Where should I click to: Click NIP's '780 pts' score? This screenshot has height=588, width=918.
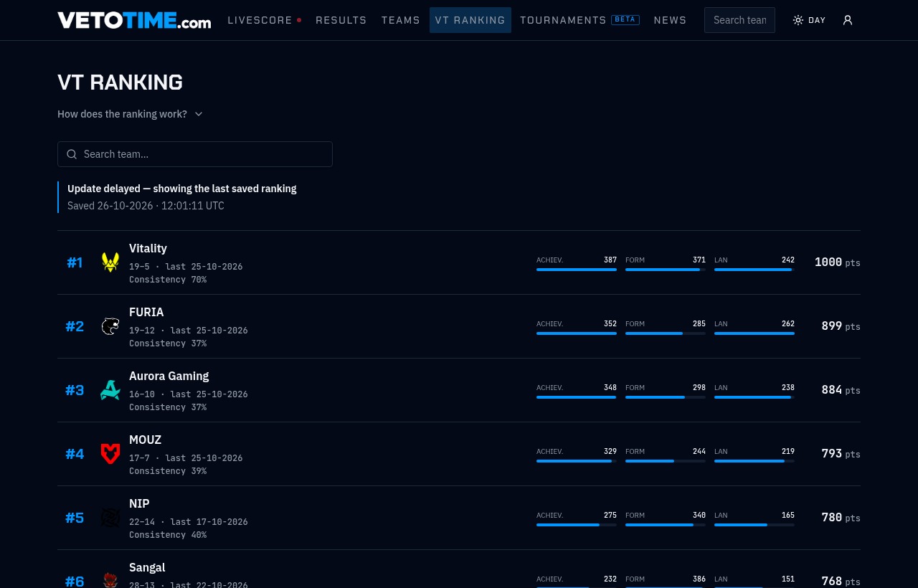[841, 518]
